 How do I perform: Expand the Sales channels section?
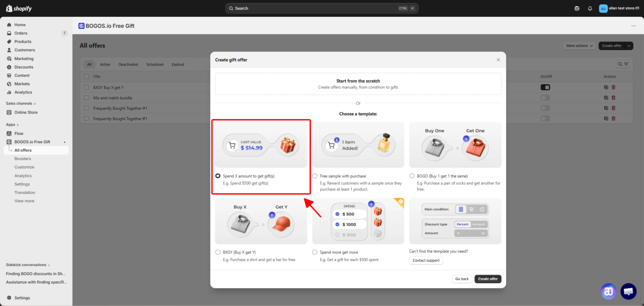(21, 103)
